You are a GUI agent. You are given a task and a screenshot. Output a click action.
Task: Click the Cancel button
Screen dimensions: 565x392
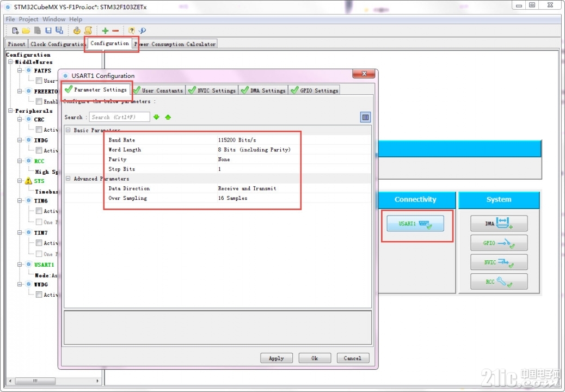(x=353, y=358)
